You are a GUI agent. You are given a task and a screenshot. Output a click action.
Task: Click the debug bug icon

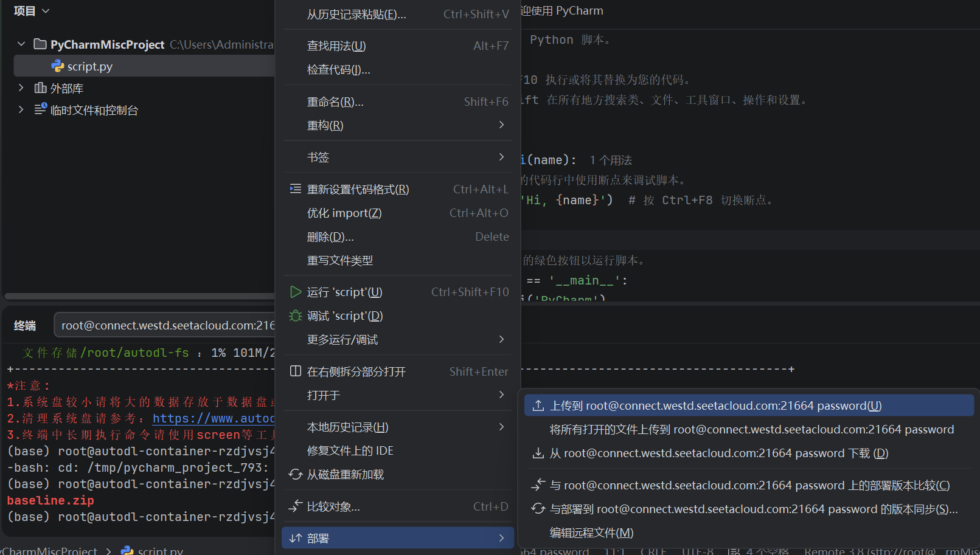[x=296, y=315]
